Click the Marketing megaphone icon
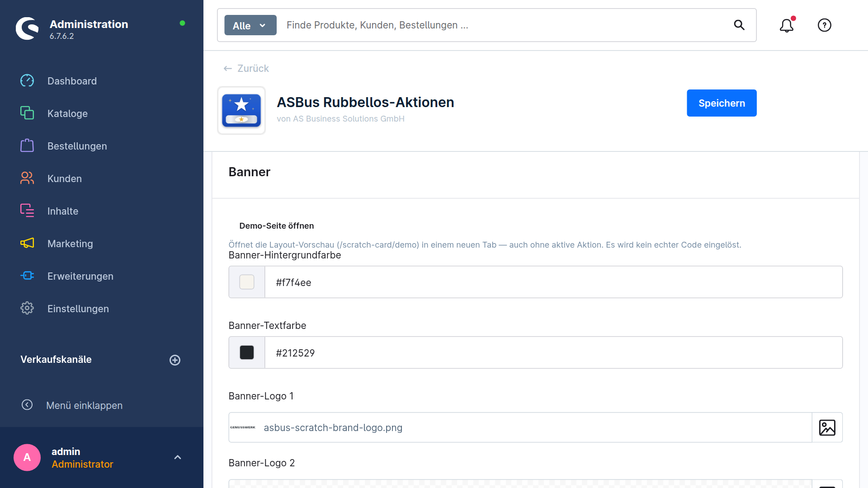This screenshot has width=868, height=488. (x=27, y=243)
